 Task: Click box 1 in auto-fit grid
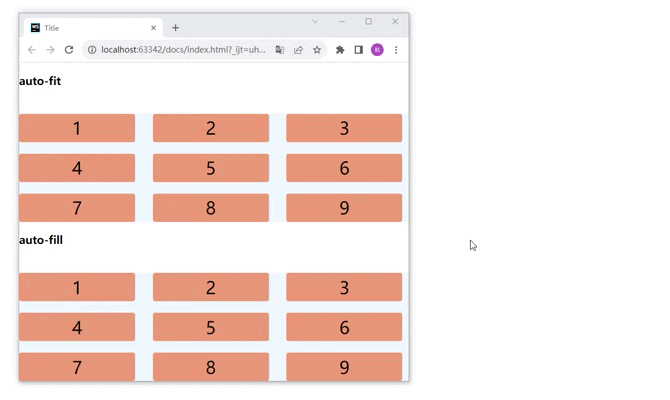click(77, 128)
